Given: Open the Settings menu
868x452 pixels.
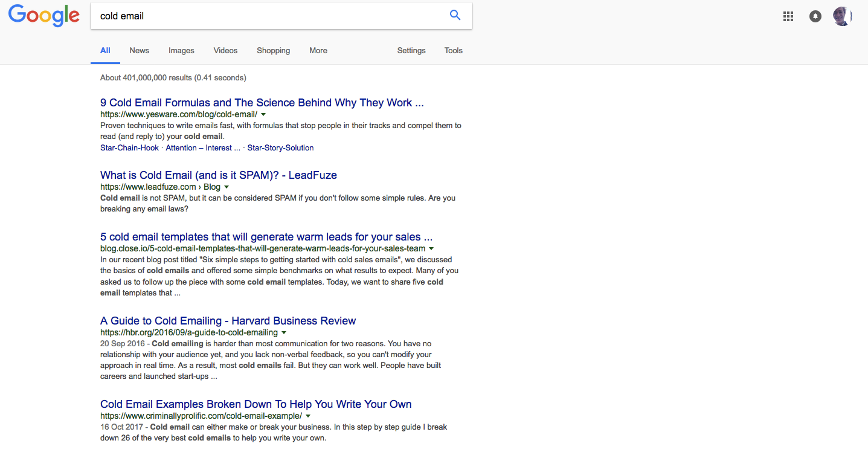Looking at the screenshot, I should click(x=411, y=51).
